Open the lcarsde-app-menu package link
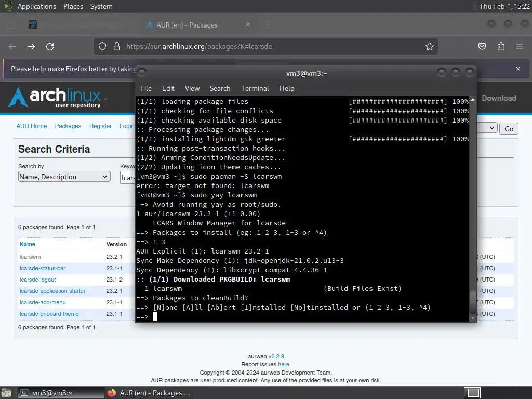 tap(43, 303)
